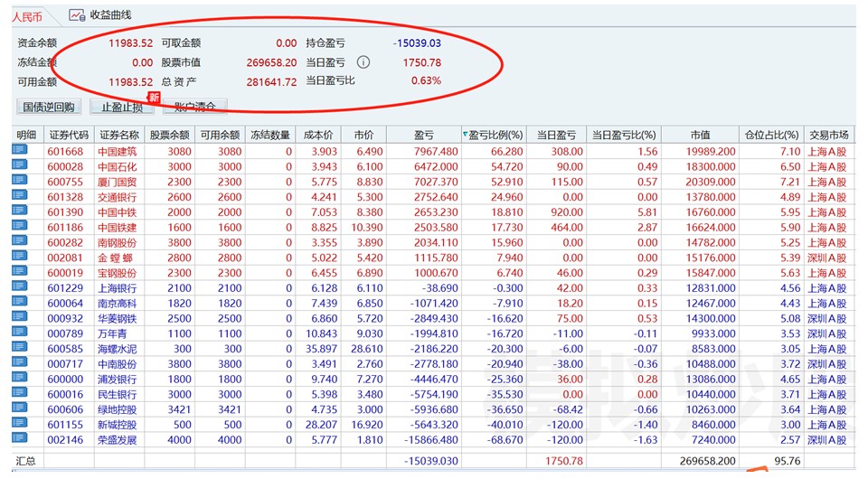Sort by 冻结数量 column header

coord(270,135)
